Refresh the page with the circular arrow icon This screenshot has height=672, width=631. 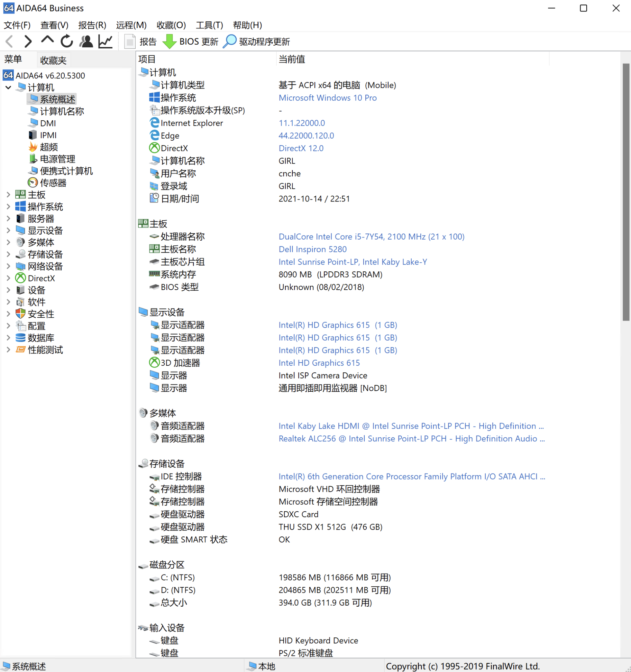tap(67, 41)
